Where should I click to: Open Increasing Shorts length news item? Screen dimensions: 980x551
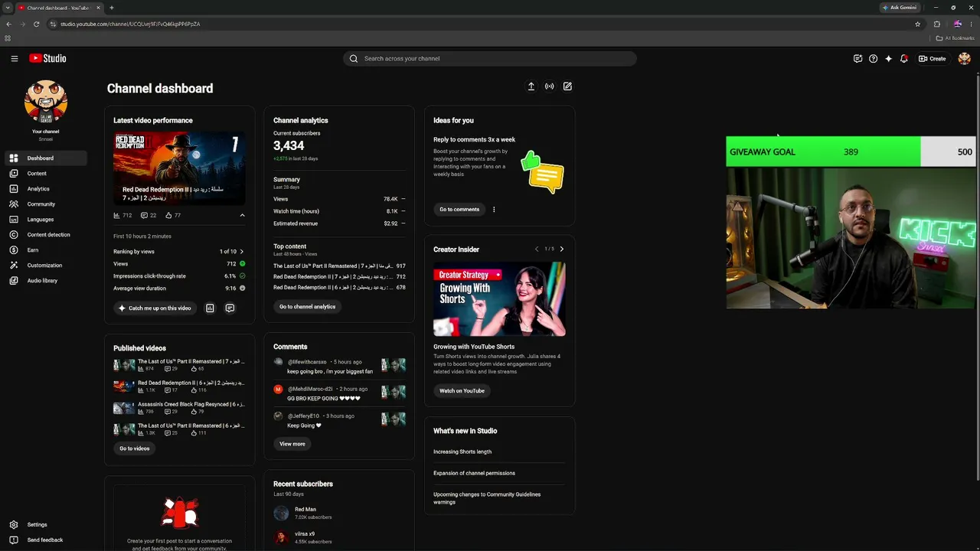click(x=462, y=452)
